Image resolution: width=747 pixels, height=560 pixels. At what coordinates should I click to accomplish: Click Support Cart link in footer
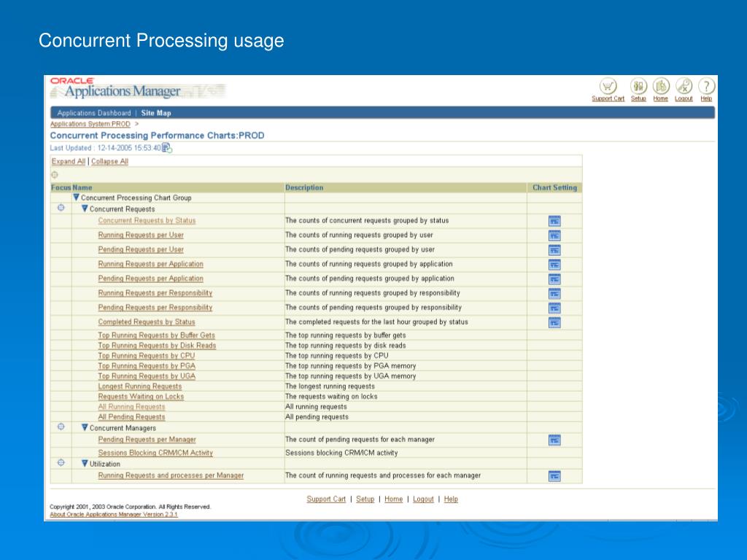pyautogui.click(x=326, y=499)
